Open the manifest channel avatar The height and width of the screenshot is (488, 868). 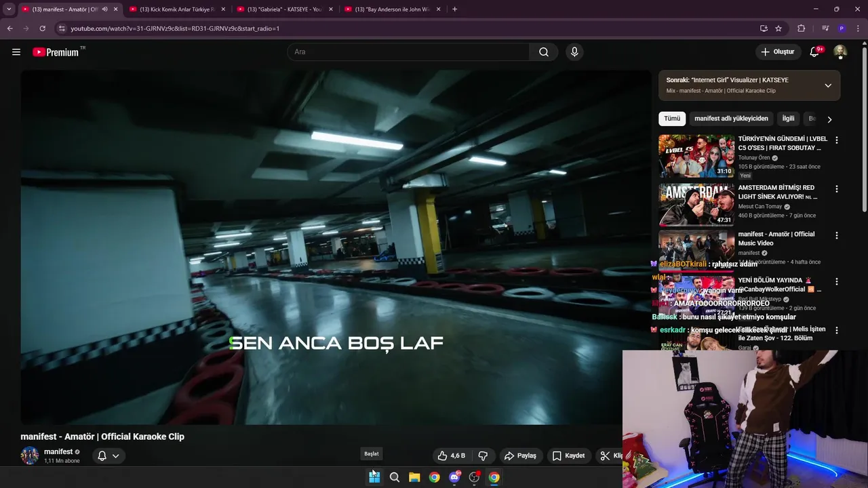(30, 455)
